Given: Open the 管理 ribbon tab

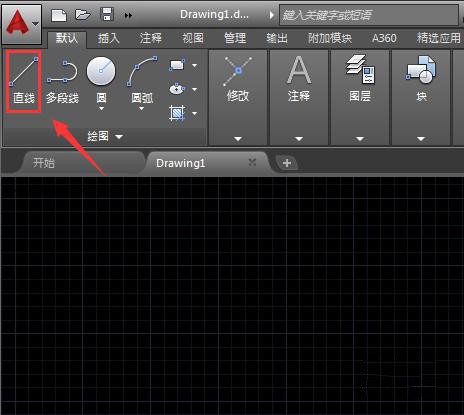Looking at the screenshot, I should (x=235, y=38).
